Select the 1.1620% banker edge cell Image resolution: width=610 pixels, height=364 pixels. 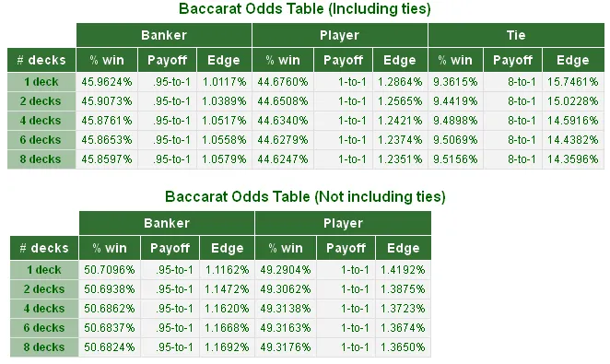pos(228,309)
